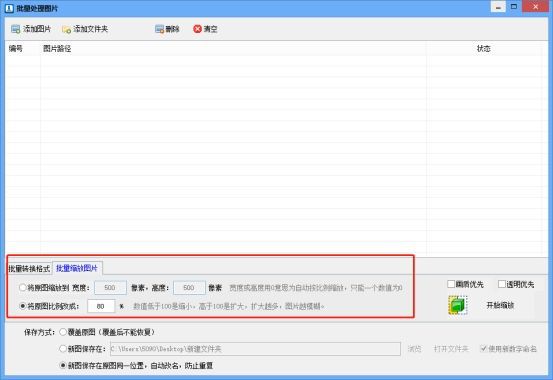This screenshot has height=380, width=553.
Task: Select the 批量缩放图片 tab
Action: click(77, 268)
